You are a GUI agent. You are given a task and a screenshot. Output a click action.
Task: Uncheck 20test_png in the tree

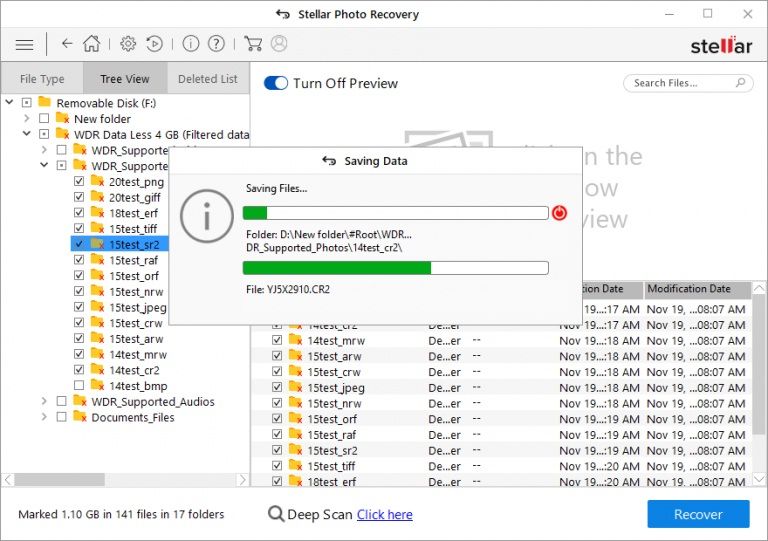click(x=79, y=181)
